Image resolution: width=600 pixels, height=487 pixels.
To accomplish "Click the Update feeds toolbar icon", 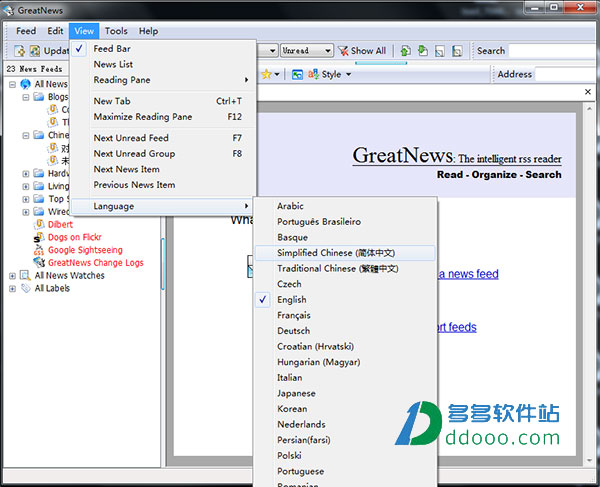I will [35, 50].
